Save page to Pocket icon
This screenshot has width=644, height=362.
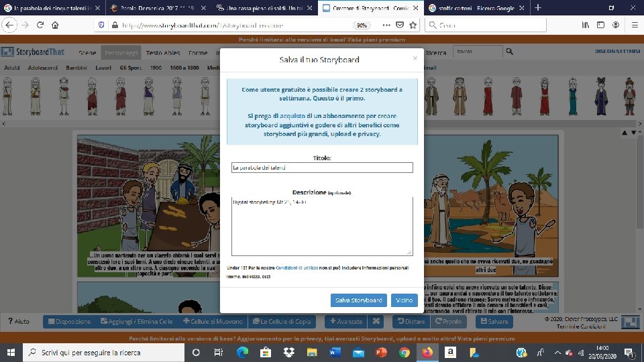[400, 25]
